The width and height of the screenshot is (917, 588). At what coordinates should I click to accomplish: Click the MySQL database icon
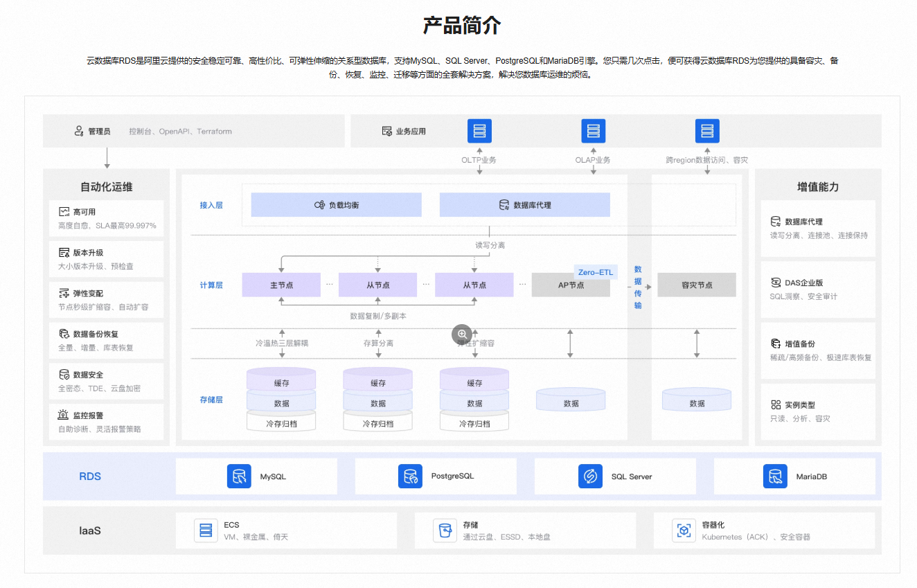click(239, 476)
